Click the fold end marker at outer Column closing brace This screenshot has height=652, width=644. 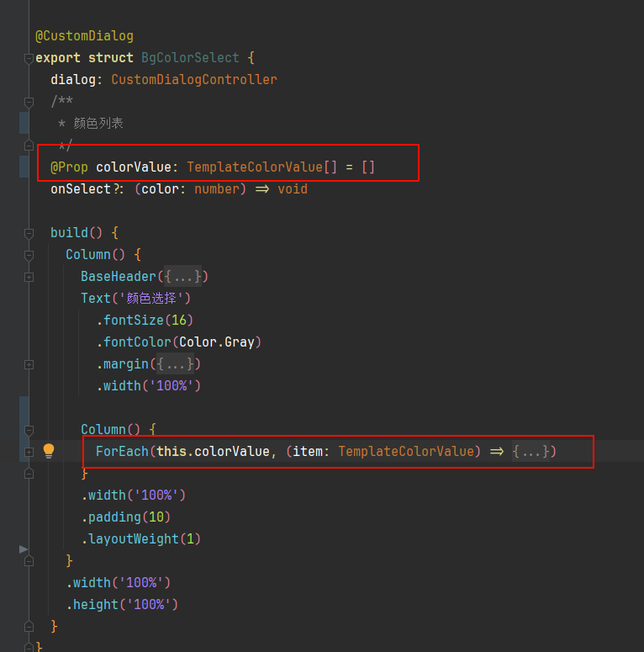(29, 561)
